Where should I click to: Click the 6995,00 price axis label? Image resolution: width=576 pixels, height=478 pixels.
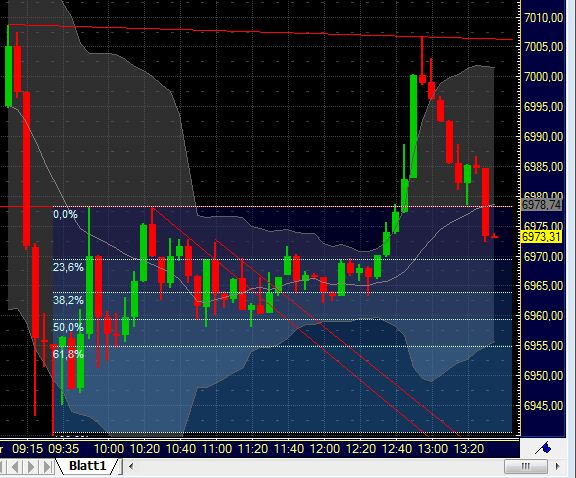coord(543,107)
